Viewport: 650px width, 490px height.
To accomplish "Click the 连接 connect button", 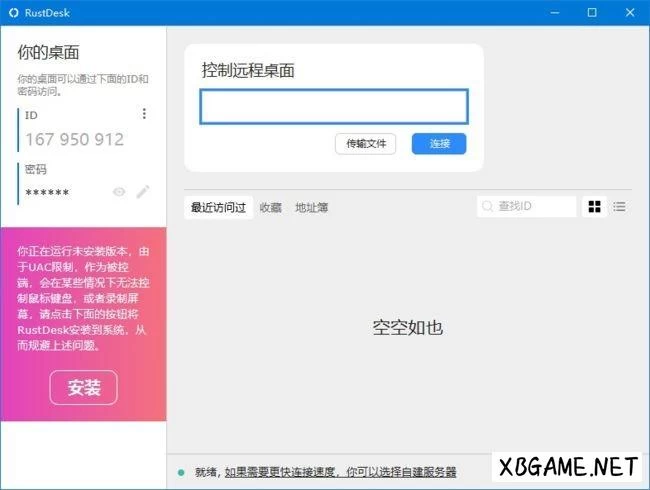I will tap(439, 144).
